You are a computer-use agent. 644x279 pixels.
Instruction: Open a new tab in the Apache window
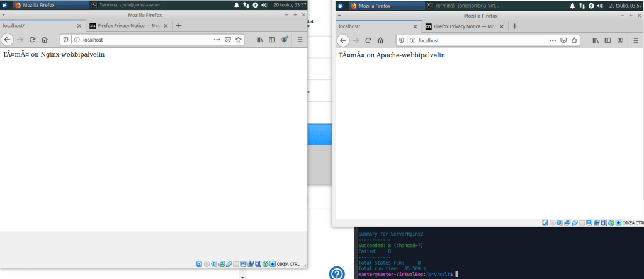(x=515, y=26)
